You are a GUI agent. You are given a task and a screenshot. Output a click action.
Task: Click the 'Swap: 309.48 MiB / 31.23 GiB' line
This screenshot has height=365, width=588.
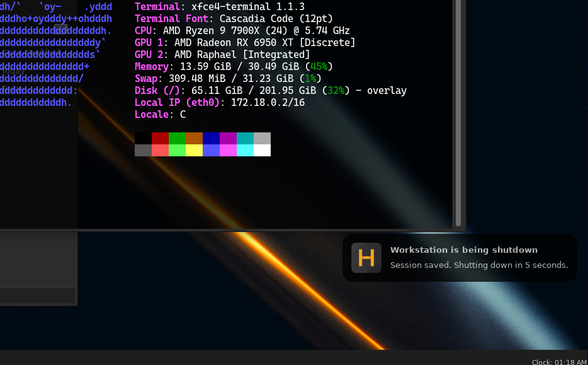pyautogui.click(x=228, y=79)
